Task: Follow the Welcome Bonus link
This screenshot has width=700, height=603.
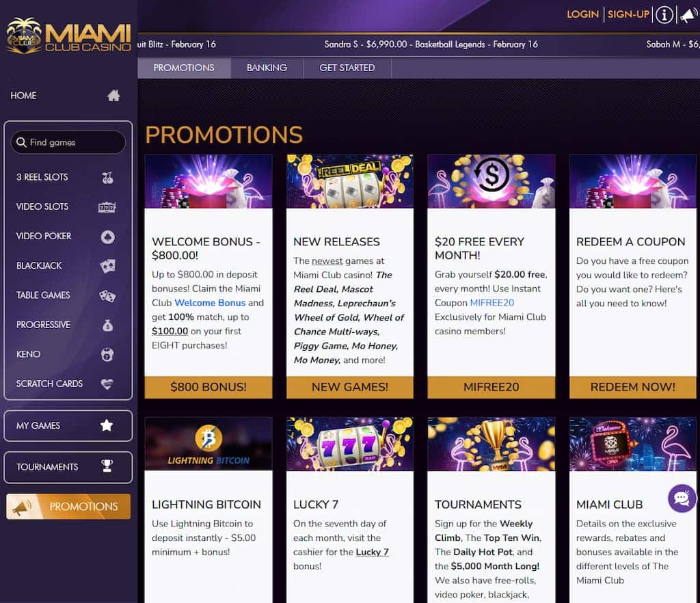Action: pyautogui.click(x=210, y=303)
